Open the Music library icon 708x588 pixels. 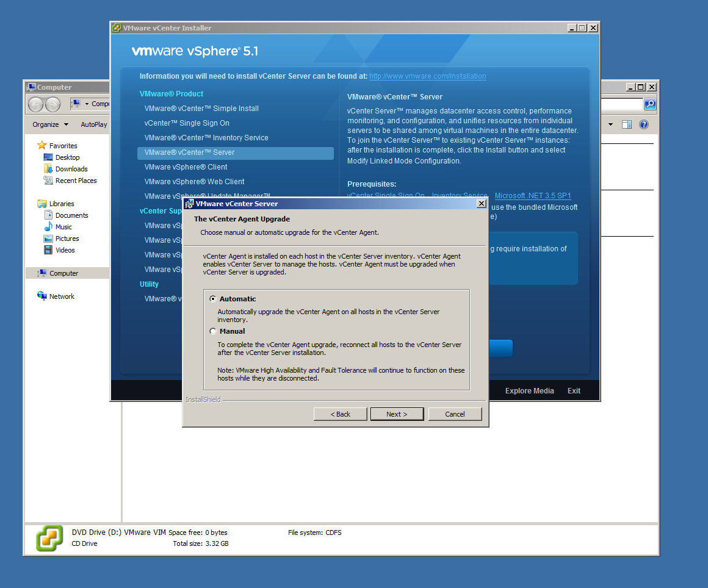(48, 227)
